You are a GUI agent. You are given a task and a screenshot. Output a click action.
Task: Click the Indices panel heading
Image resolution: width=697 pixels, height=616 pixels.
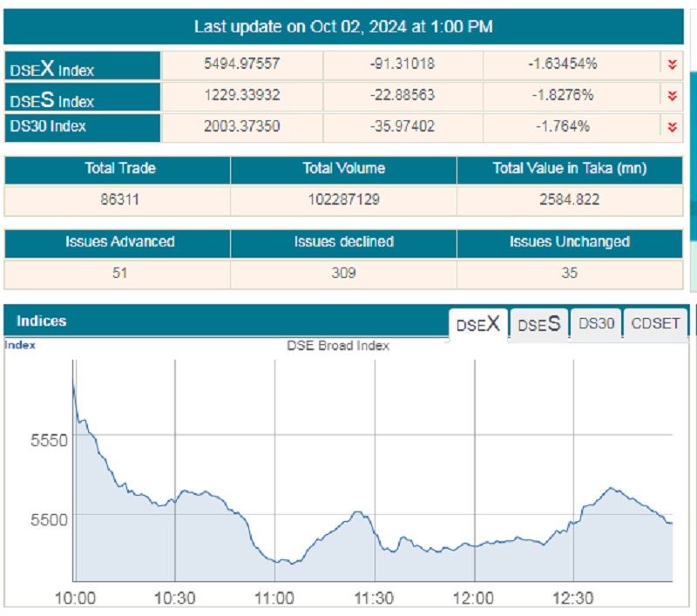point(41,321)
